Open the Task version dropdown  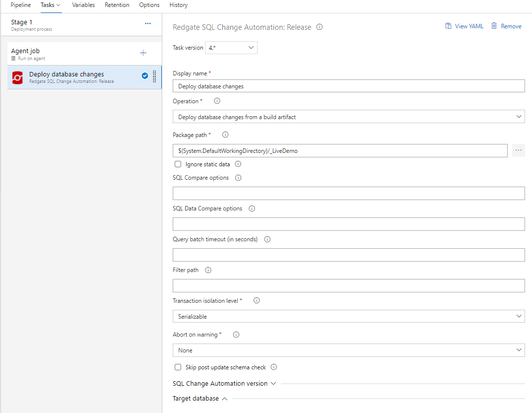231,48
